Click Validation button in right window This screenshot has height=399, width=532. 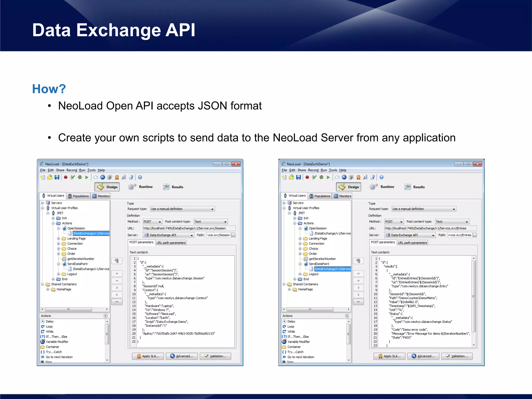pos(457,356)
